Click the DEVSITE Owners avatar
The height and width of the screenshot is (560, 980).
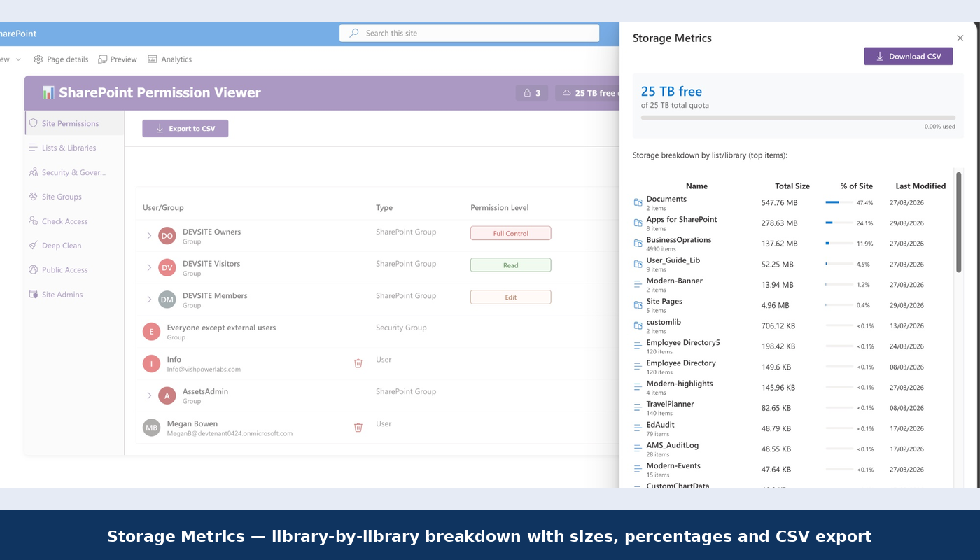point(167,236)
